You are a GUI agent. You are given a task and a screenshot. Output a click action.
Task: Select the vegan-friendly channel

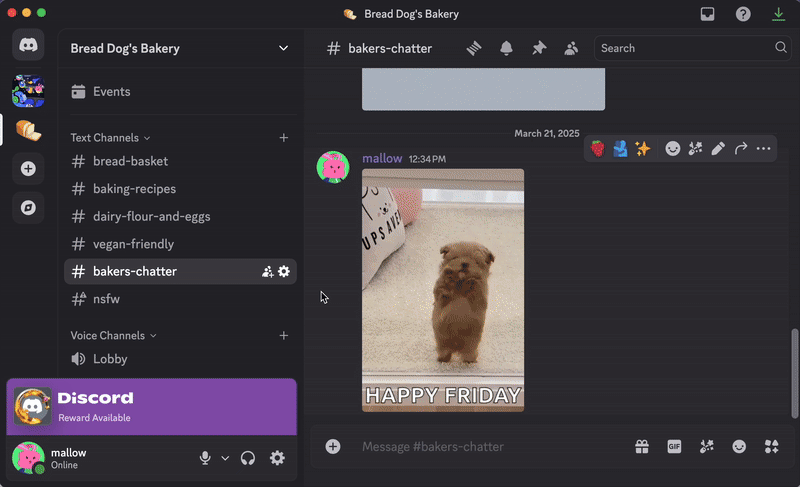pyautogui.click(x=133, y=244)
